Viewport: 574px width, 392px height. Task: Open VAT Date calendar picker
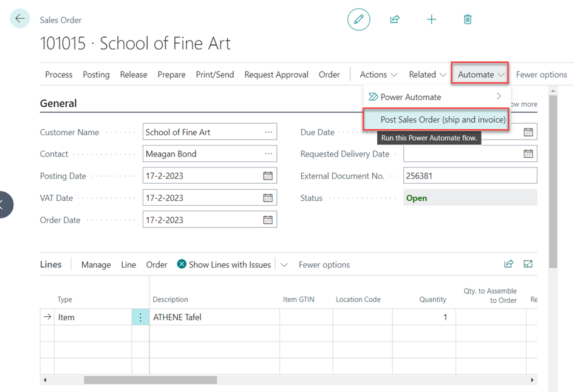point(268,198)
